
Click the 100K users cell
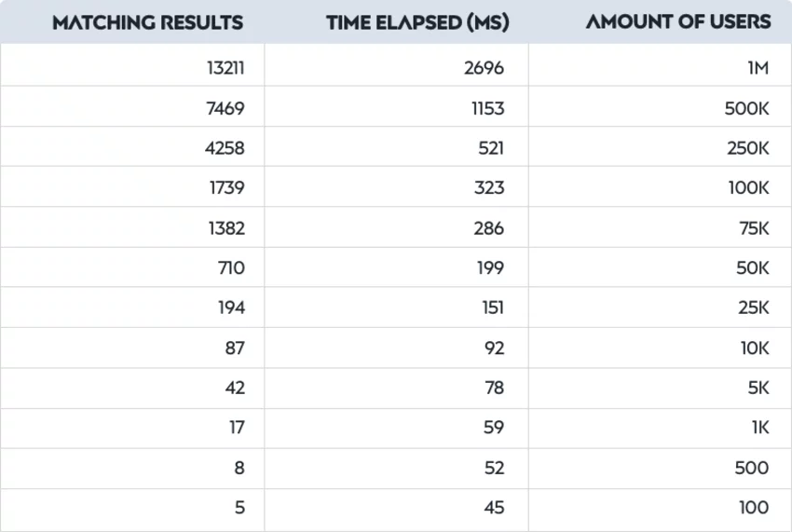[x=660, y=186]
